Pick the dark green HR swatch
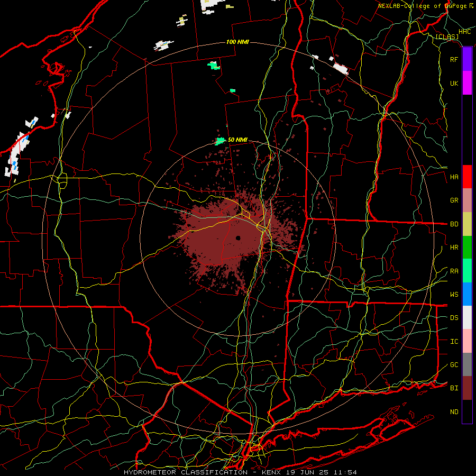Viewport: 476px width, 476px height. coord(467,248)
